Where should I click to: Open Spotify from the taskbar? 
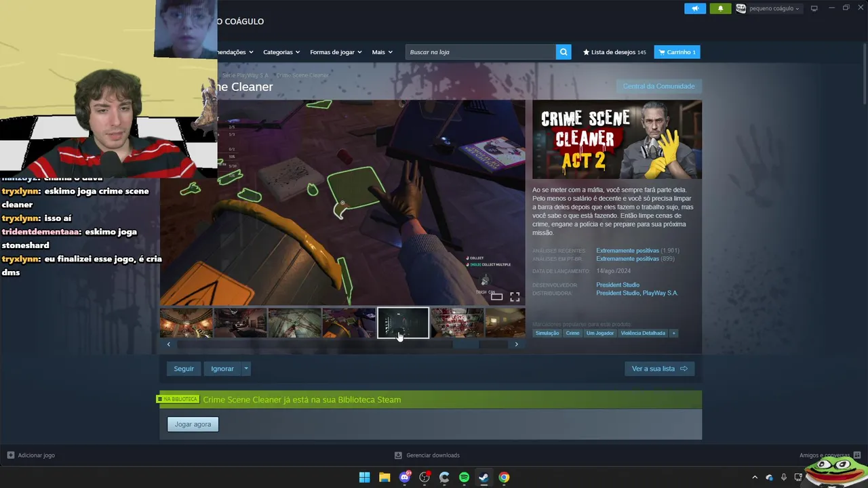[x=465, y=477]
